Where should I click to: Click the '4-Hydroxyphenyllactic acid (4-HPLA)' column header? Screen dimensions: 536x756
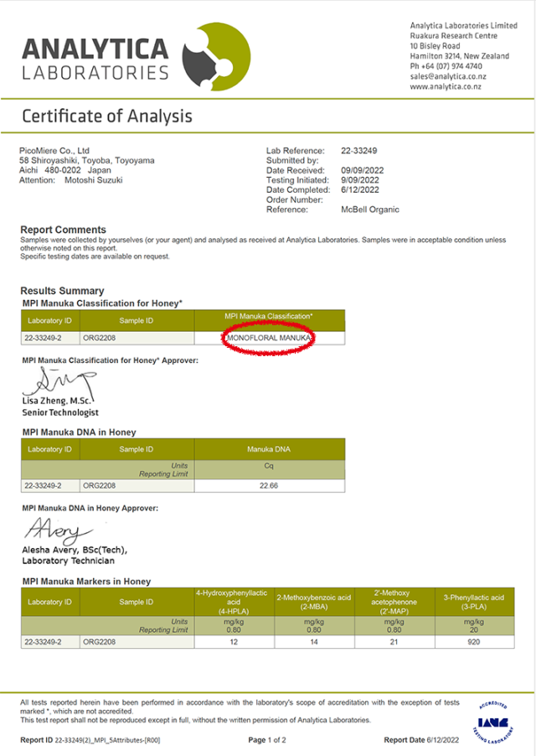tap(234, 602)
